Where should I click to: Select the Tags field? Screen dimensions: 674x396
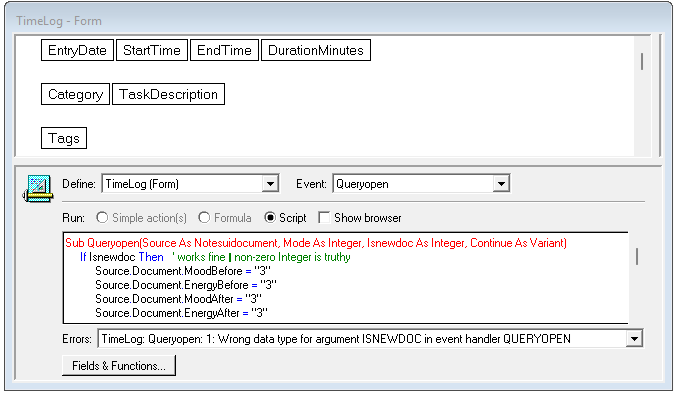click(64, 138)
